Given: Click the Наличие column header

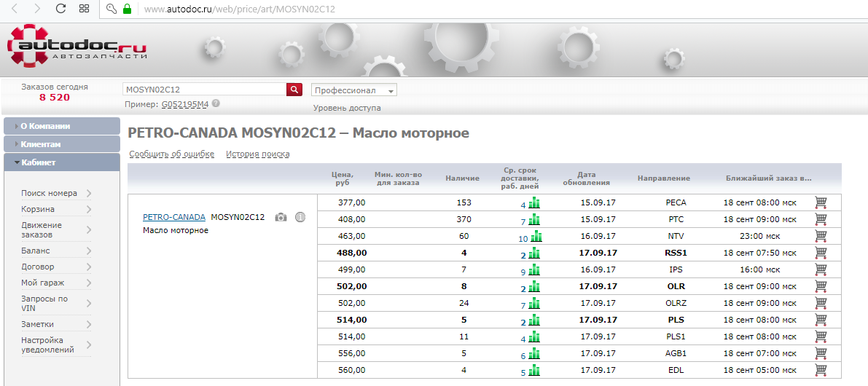Looking at the screenshot, I should (462, 178).
